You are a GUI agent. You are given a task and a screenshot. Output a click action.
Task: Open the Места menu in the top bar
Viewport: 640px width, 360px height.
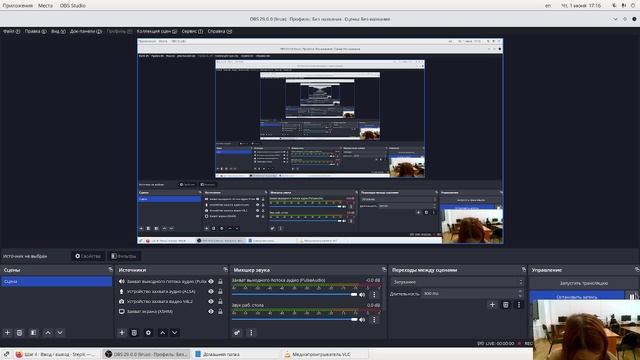(45, 6)
